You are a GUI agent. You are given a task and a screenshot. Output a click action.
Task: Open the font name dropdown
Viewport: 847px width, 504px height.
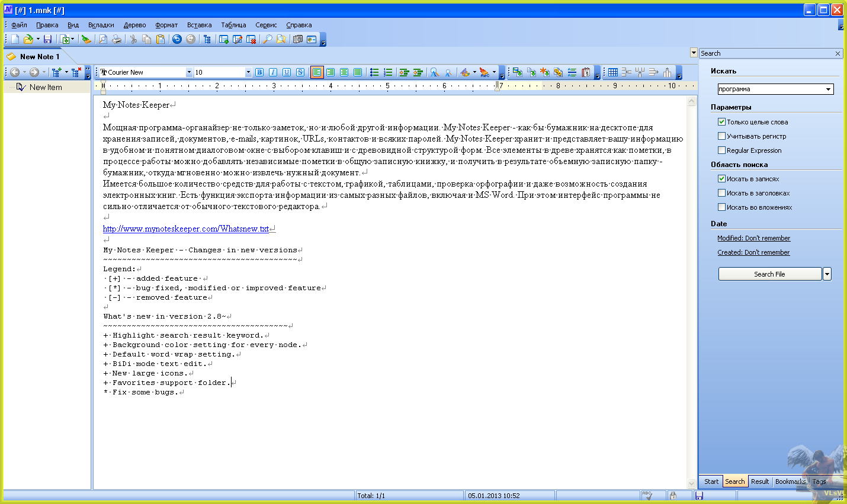pos(189,72)
